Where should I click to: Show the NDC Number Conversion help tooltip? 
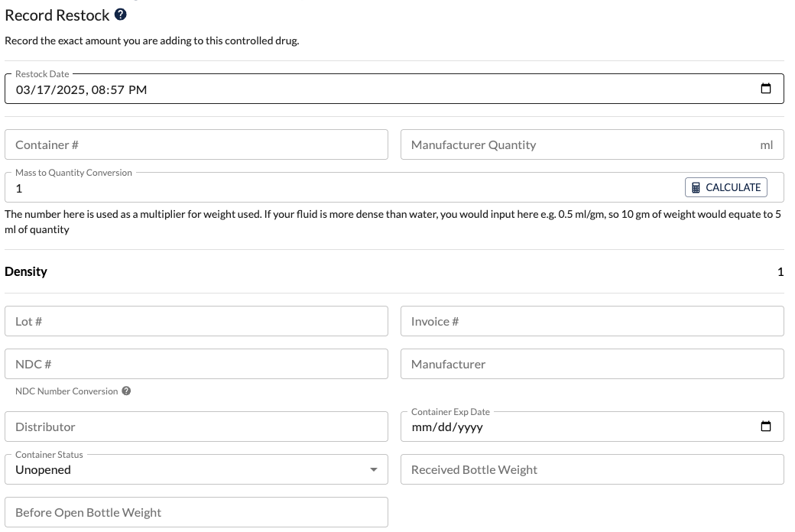coord(126,391)
